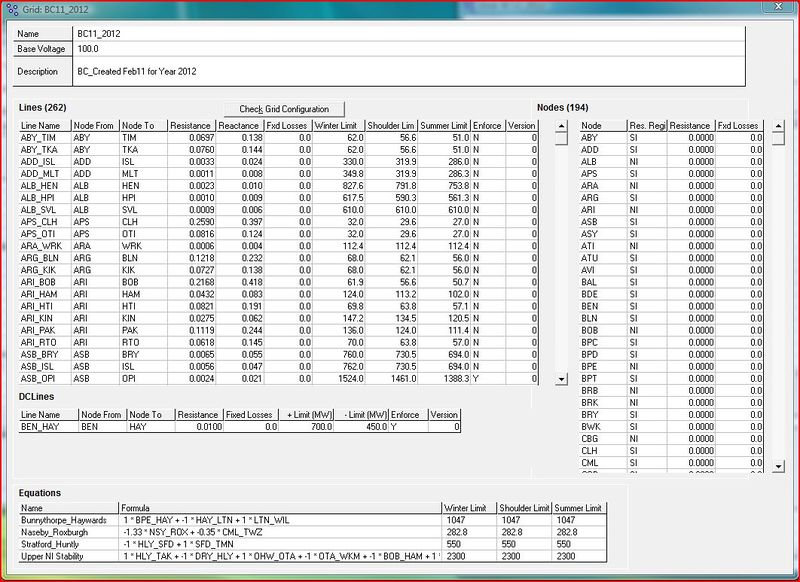The height and width of the screenshot is (582, 800).
Task: Select the ARI_KIN line name cell
Action: pos(44,318)
